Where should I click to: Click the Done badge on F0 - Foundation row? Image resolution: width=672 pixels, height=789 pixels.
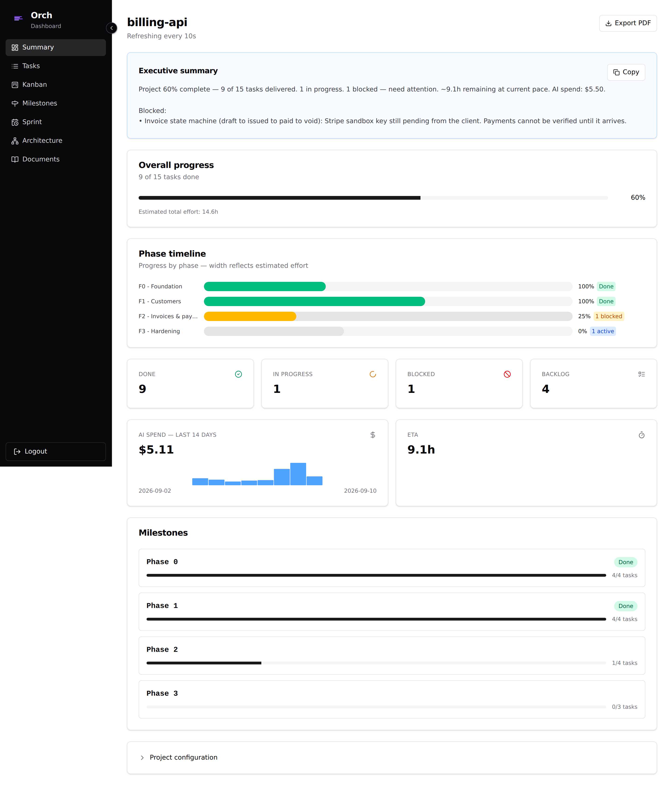[606, 287]
